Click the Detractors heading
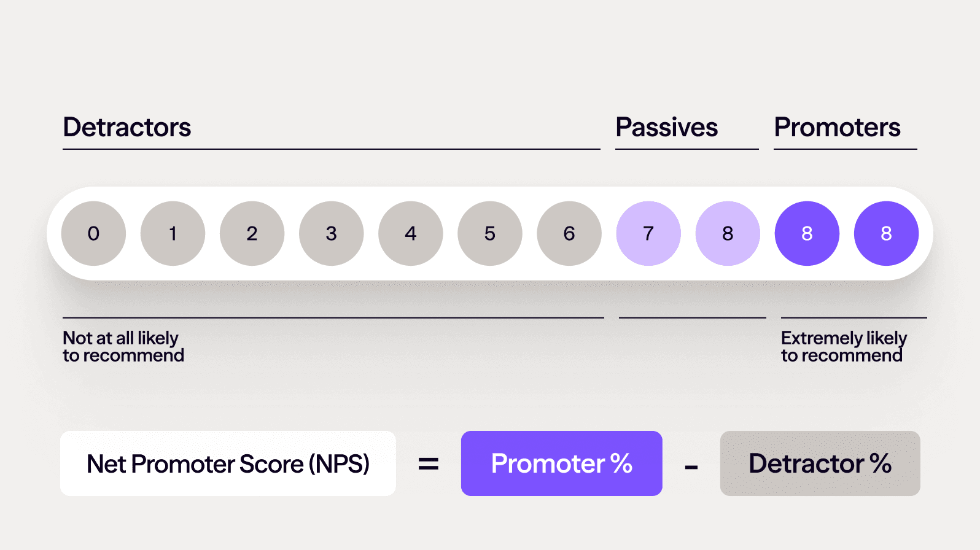 (127, 128)
